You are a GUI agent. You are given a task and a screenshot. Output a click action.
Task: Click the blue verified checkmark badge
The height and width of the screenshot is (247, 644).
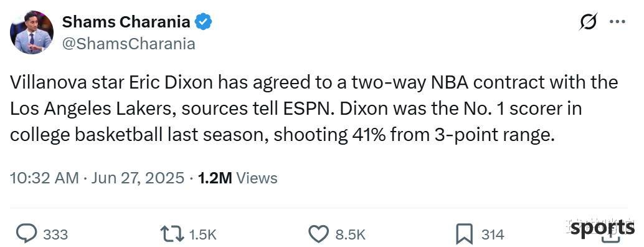click(203, 22)
